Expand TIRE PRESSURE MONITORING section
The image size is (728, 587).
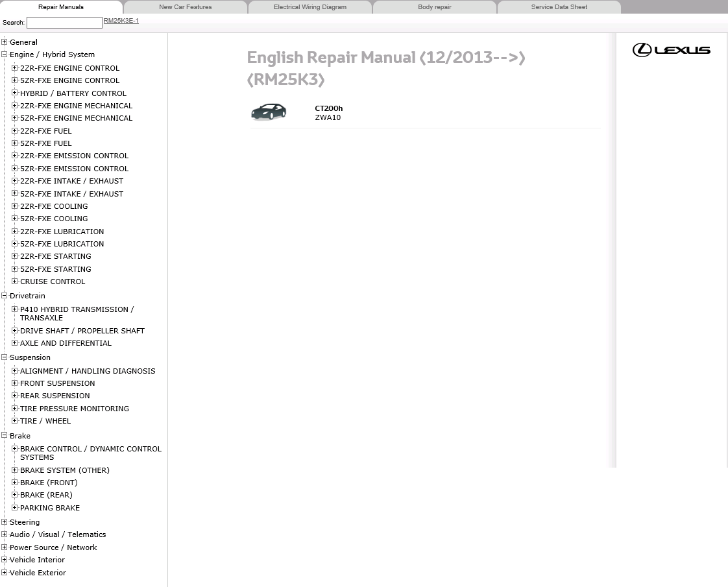(x=14, y=409)
